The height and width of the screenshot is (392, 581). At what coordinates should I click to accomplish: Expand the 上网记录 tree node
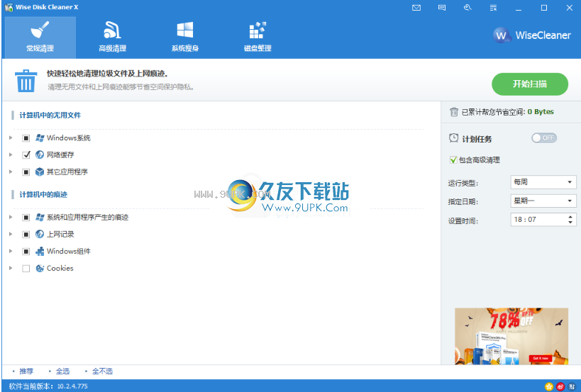pyautogui.click(x=11, y=235)
